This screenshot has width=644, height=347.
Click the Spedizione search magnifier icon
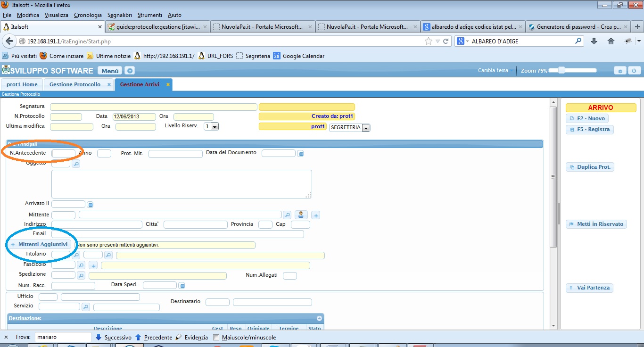[81, 276]
